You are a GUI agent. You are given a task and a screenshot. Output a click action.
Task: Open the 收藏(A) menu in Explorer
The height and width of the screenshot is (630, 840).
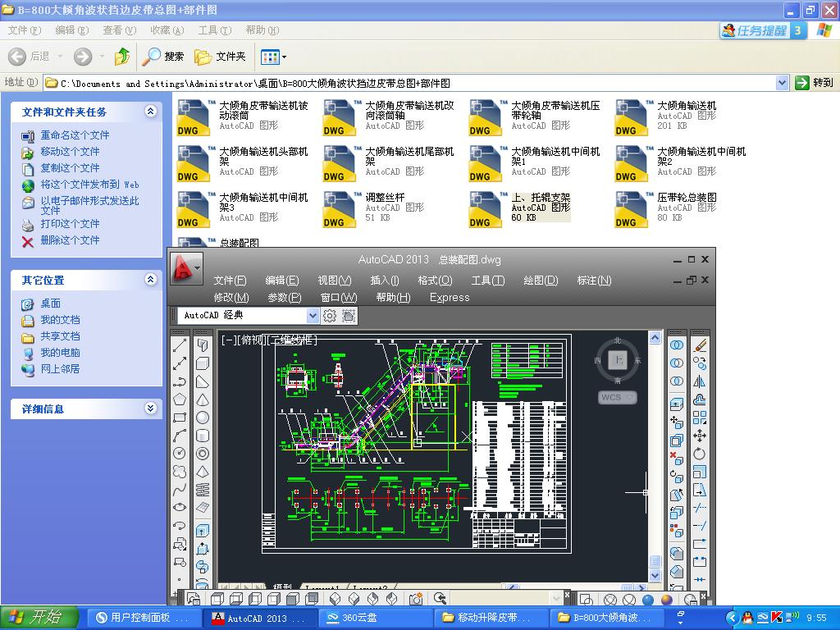tap(167, 30)
